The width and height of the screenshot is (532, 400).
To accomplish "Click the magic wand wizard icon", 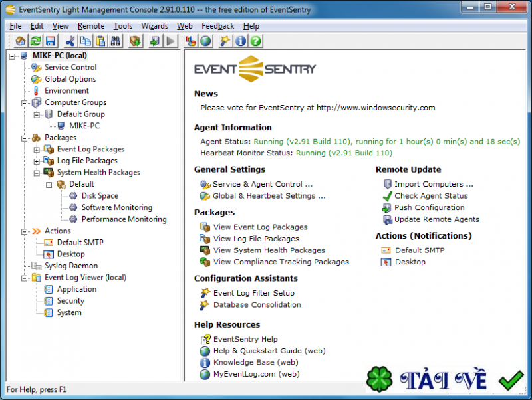I will [x=225, y=41].
